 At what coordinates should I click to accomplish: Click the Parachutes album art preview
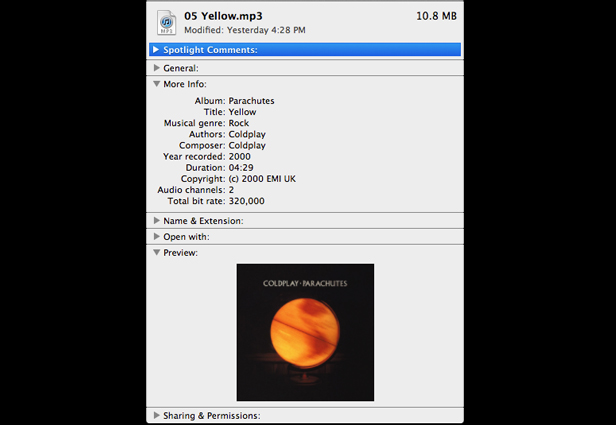pos(305,332)
